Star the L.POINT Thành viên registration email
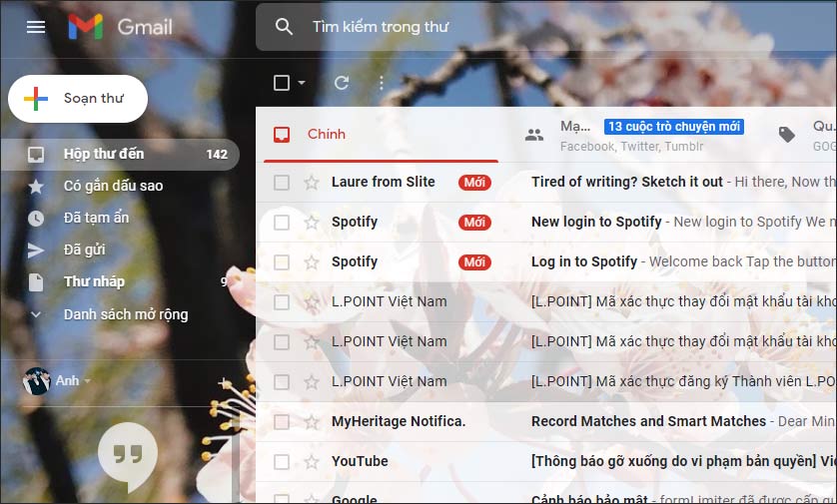 [312, 382]
